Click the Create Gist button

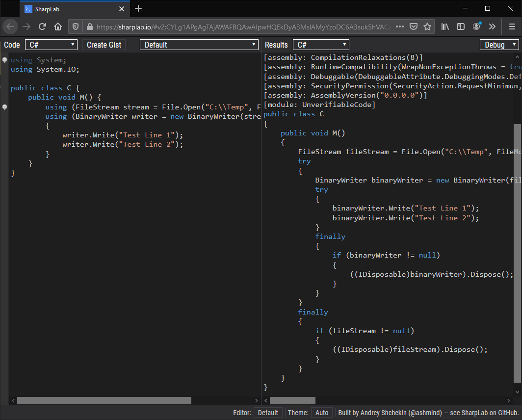pyautogui.click(x=104, y=44)
